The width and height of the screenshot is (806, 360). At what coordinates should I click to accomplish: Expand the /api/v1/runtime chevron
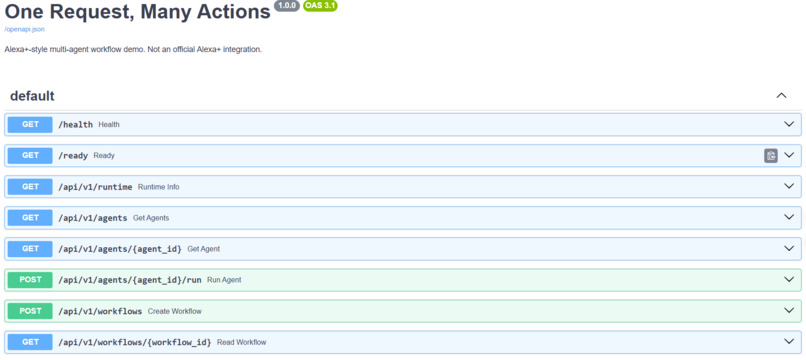click(x=789, y=186)
